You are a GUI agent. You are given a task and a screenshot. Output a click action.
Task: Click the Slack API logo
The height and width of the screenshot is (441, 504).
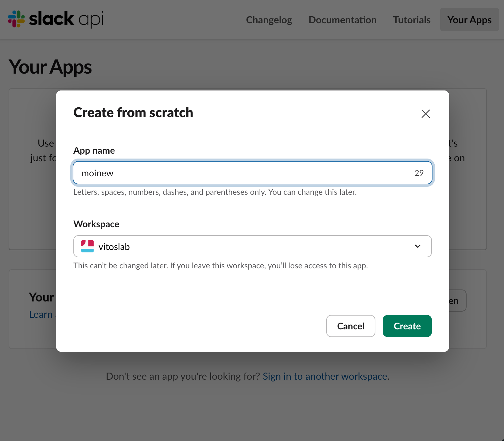(56, 19)
